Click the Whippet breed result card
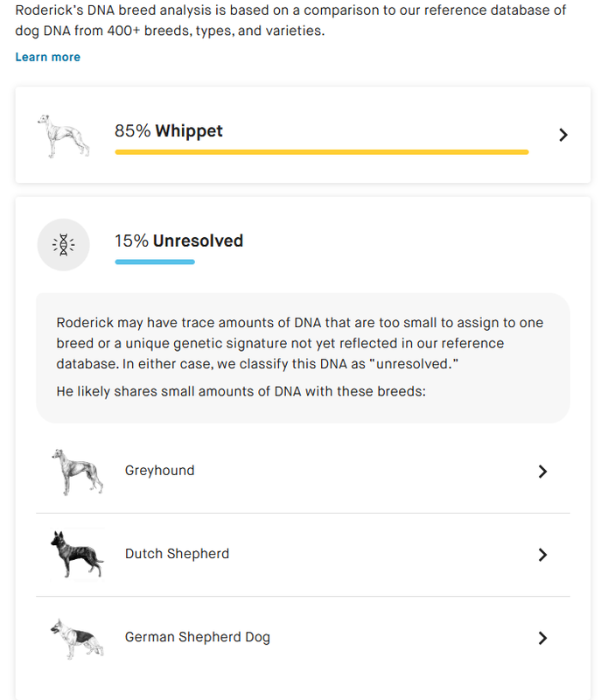 click(x=303, y=135)
